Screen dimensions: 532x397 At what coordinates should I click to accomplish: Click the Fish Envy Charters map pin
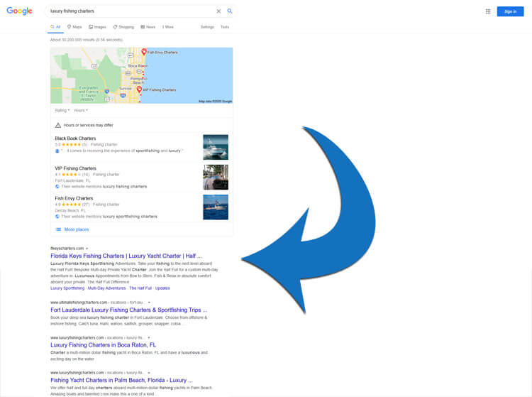144,52
